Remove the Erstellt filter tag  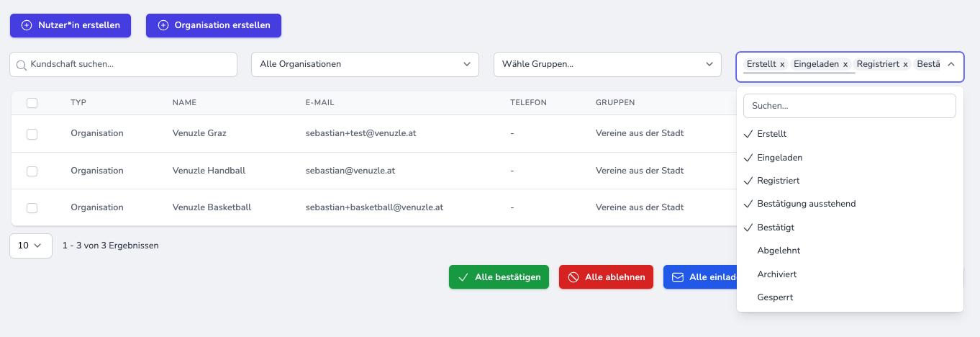782,64
